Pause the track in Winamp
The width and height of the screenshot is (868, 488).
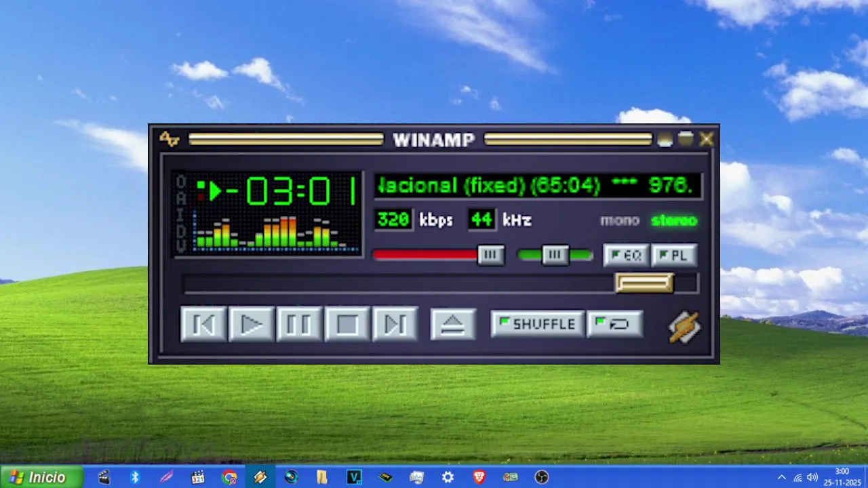point(299,324)
